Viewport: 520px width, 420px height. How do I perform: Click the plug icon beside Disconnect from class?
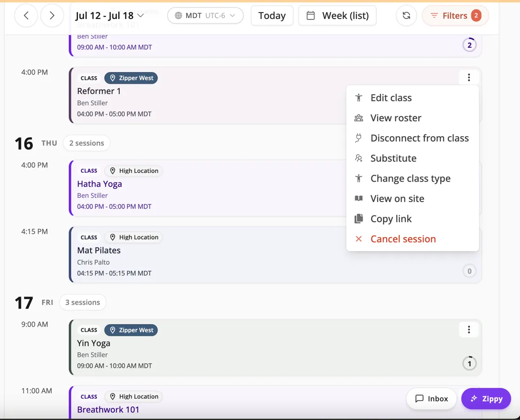(x=358, y=138)
